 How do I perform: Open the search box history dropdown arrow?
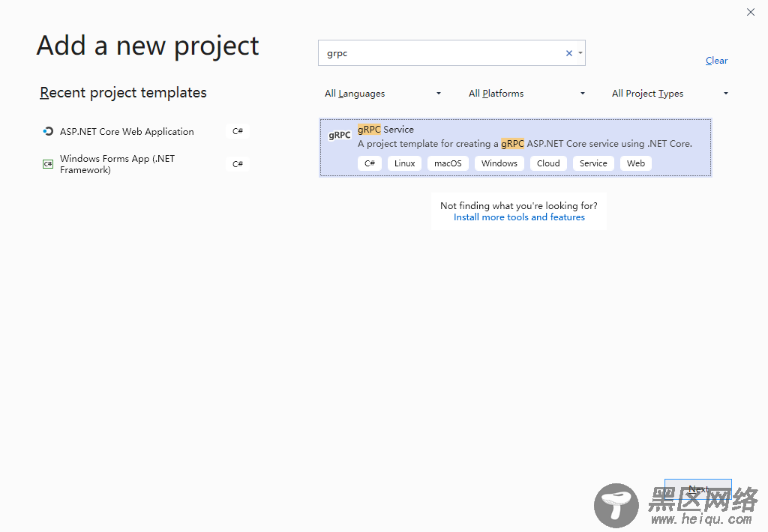580,53
